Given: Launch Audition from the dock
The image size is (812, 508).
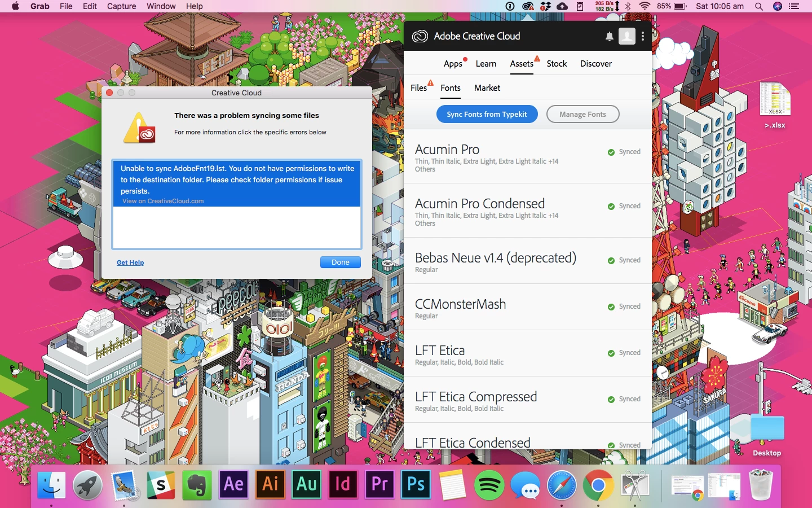Looking at the screenshot, I should coord(307,484).
